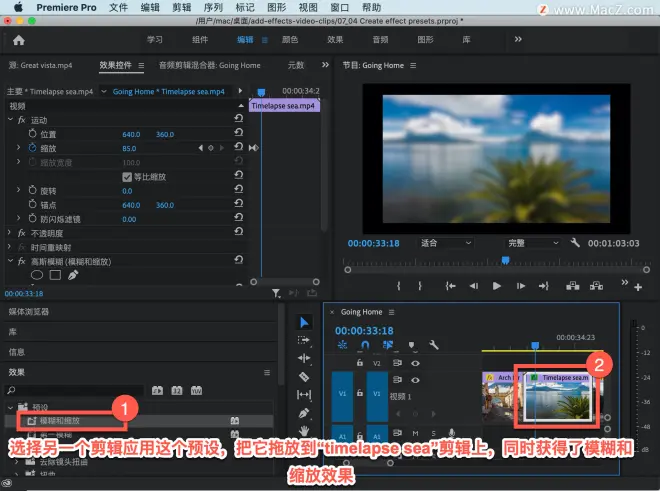Open the 信息 panel
Screen dimensions: 660x491
[17, 352]
